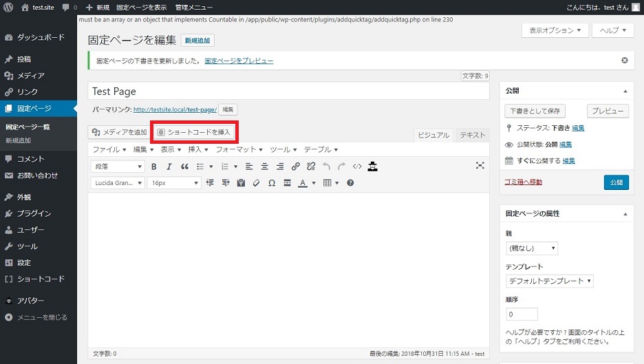Align text to center

264,166
